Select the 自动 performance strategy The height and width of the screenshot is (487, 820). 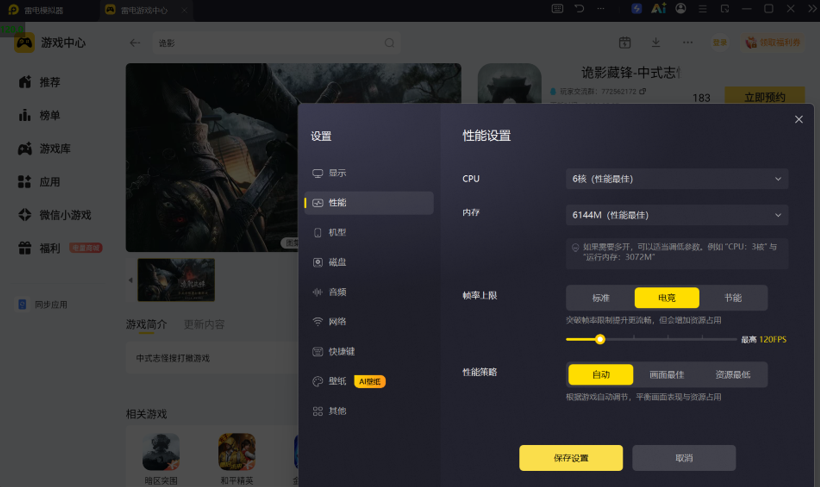(601, 375)
